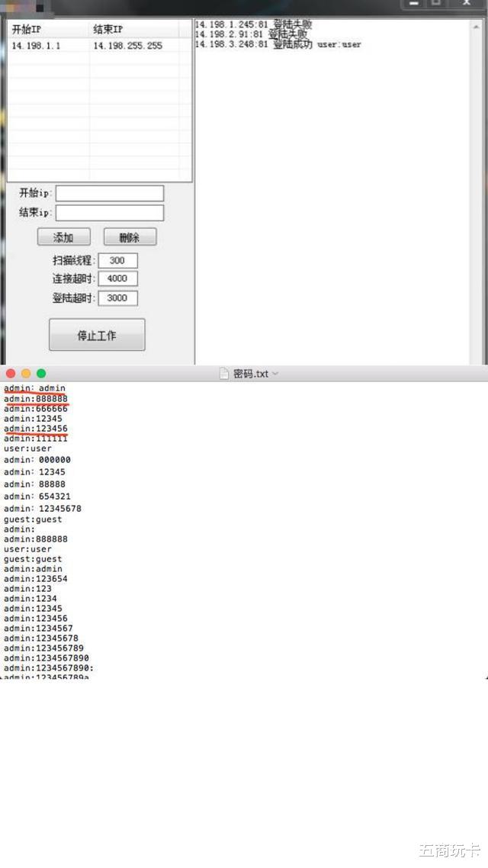The height and width of the screenshot is (868, 488).
Task: Click the line admin:1234
Action: [30, 599]
